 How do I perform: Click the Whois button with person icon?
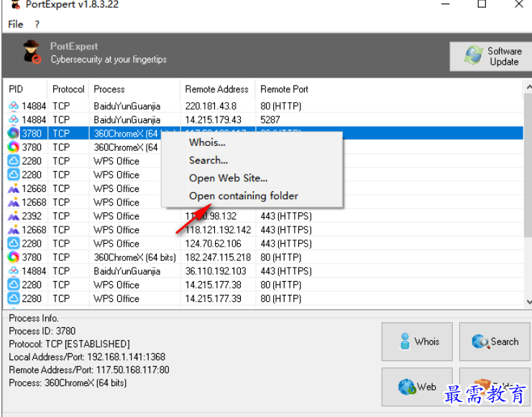416,342
